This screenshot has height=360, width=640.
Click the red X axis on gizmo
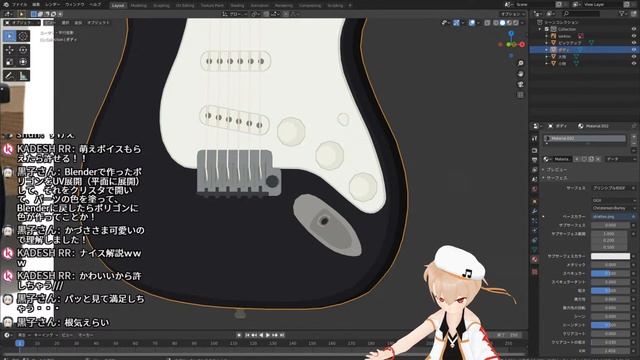522,44
